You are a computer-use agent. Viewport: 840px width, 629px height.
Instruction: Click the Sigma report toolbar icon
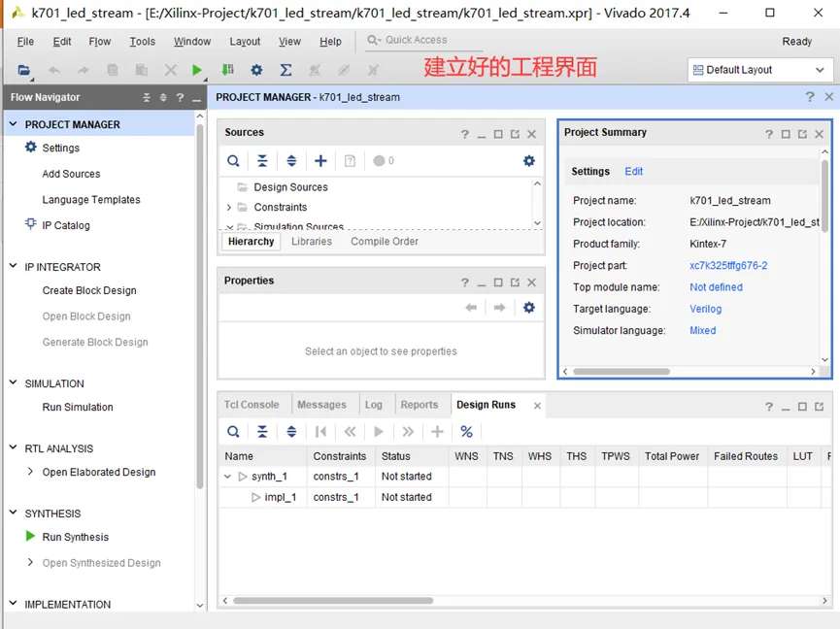coord(286,70)
